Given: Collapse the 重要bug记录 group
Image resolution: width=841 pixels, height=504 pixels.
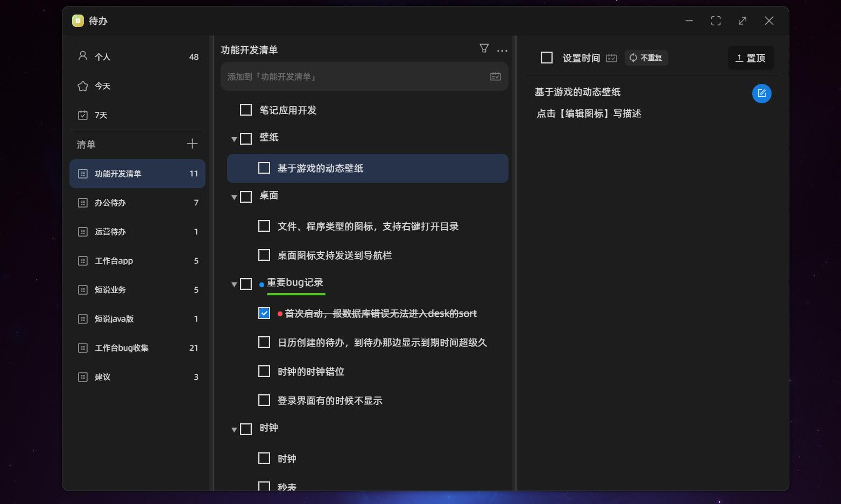Looking at the screenshot, I should coord(234,283).
